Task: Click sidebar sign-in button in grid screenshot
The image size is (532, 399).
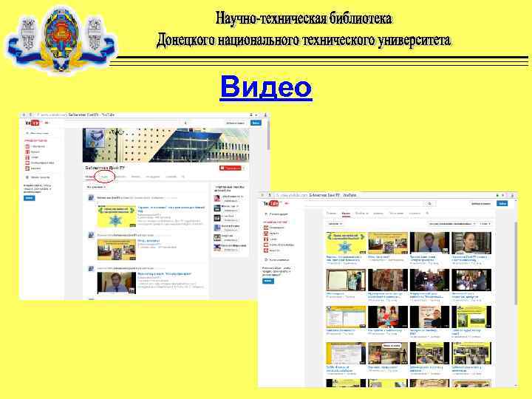Action: (268, 281)
